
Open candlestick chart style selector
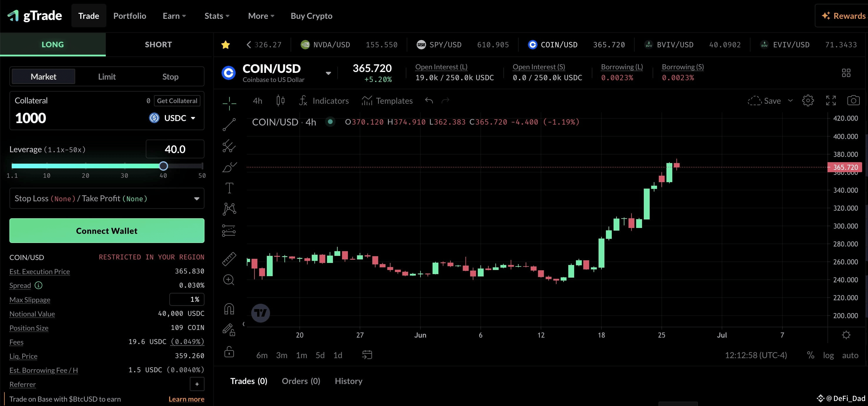coord(280,100)
